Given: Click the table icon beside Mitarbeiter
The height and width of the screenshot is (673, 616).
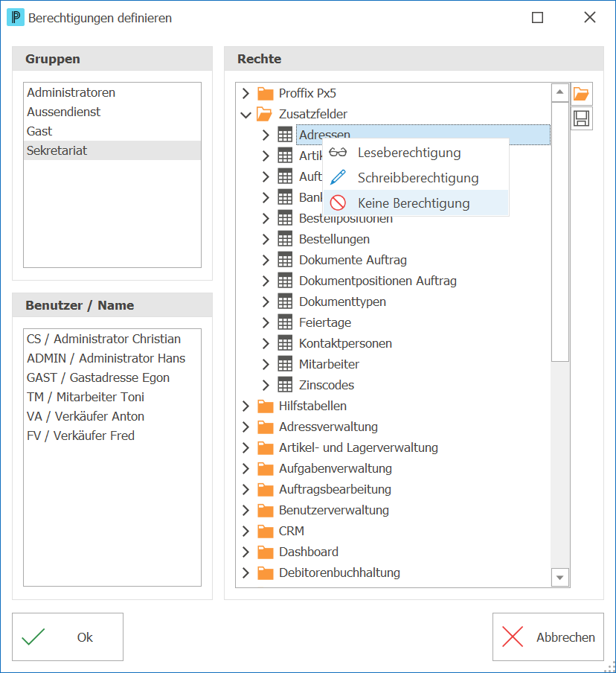Looking at the screenshot, I should pyautogui.click(x=285, y=364).
